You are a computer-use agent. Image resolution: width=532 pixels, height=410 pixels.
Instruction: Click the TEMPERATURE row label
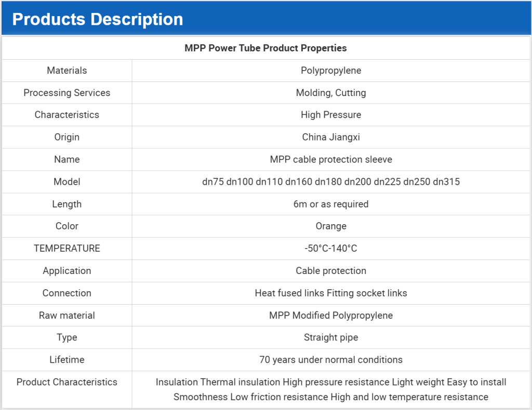66,249
